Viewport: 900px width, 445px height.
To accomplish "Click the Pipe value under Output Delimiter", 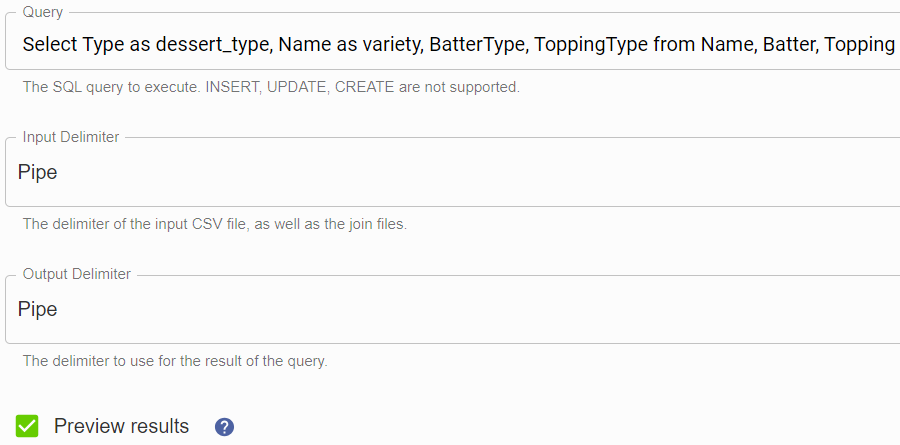I will (37, 309).
